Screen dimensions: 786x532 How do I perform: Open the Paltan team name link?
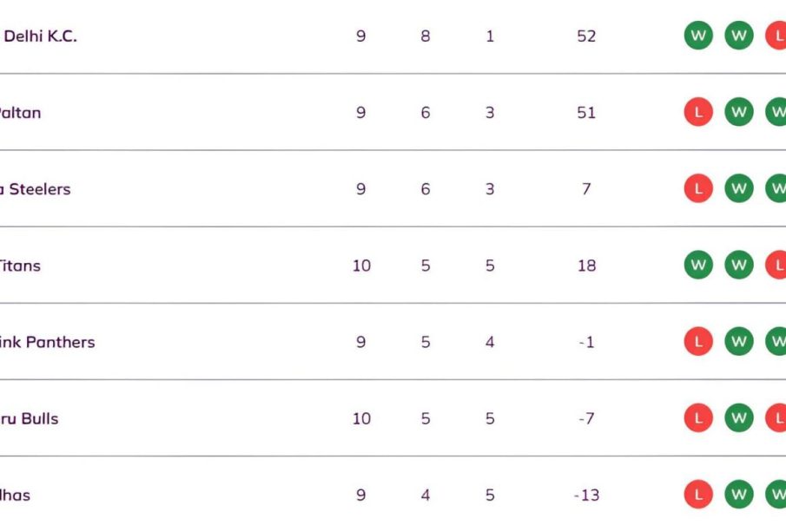(x=20, y=113)
